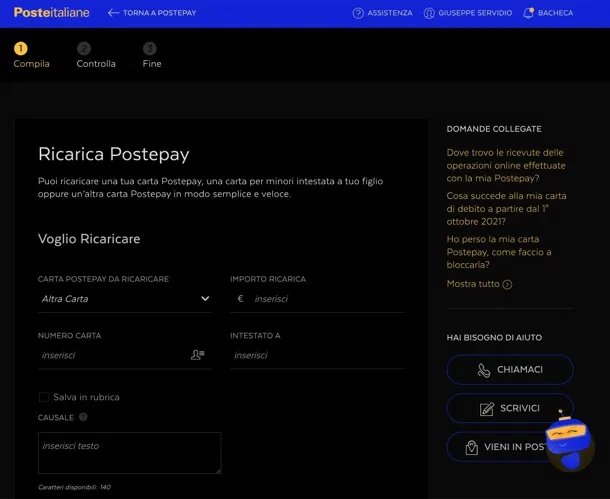The width and height of the screenshot is (610, 499).
Task: Click the SCRIVICI button
Action: pos(510,408)
